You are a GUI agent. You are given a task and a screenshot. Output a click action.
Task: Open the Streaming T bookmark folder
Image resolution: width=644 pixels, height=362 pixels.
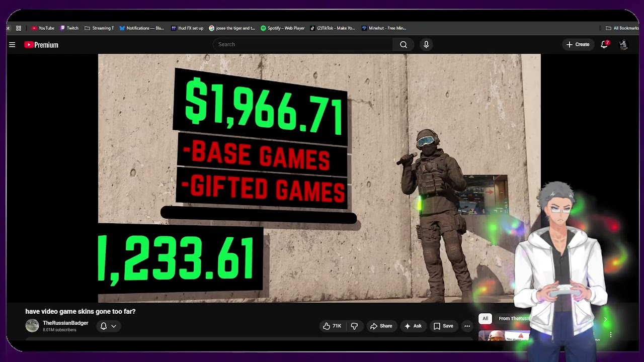[99, 28]
